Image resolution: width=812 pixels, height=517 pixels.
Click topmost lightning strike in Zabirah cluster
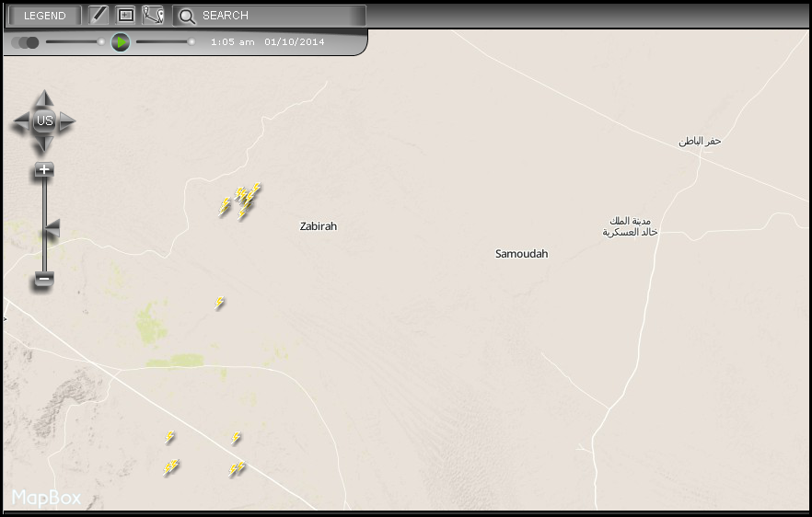coord(256,189)
